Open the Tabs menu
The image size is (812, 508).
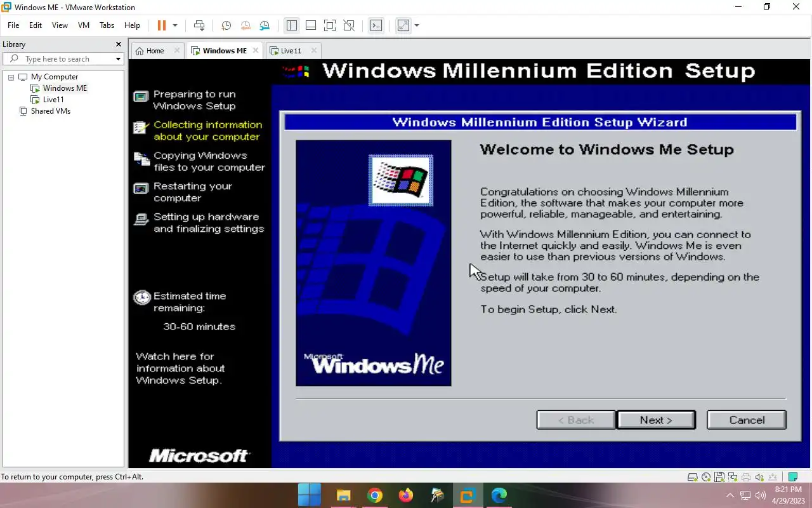[107, 25]
